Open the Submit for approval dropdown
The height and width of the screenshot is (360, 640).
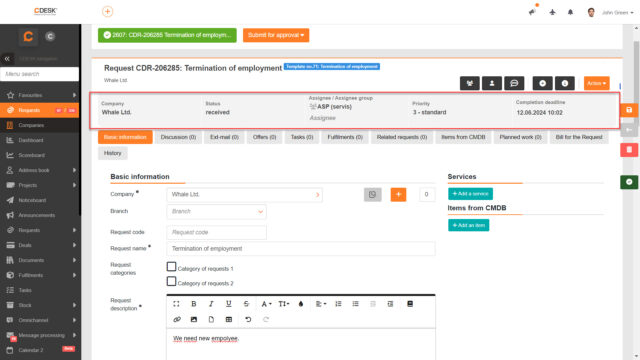pos(276,35)
